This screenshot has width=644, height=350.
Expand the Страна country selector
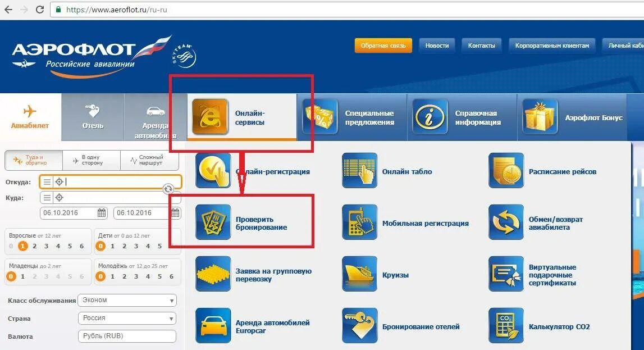pyautogui.click(x=127, y=318)
